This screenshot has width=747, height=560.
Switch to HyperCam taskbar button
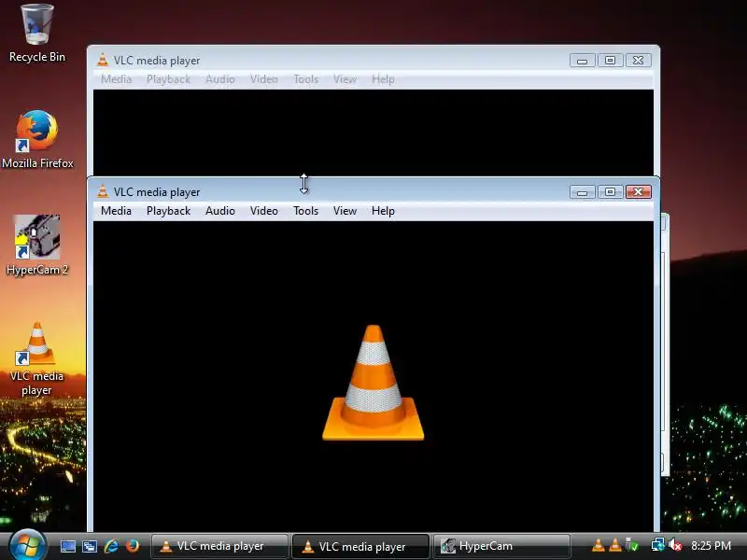coord(501,546)
